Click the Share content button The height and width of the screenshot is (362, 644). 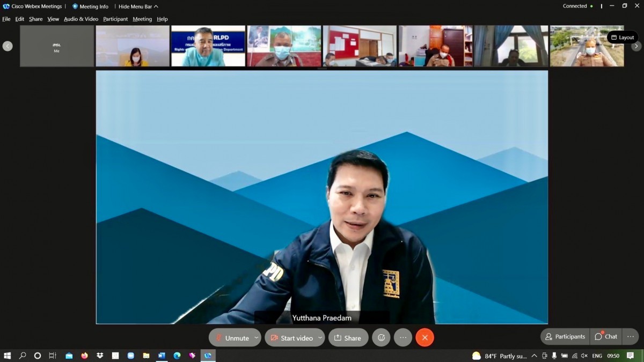pos(348,338)
